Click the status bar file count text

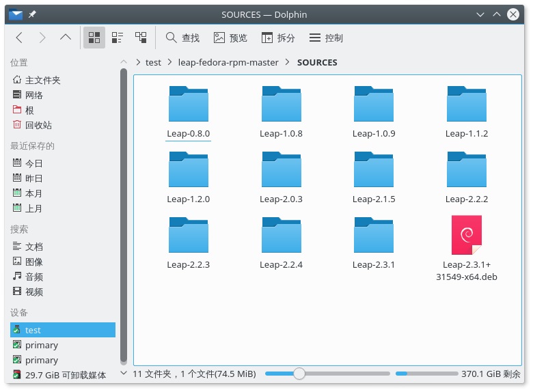194,374
